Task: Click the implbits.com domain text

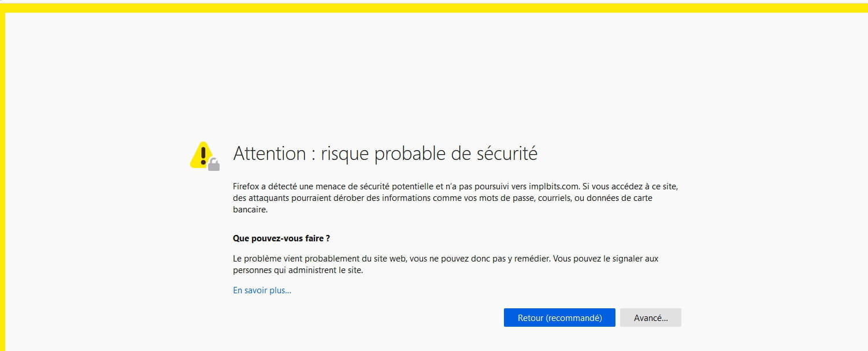Action: (x=553, y=186)
